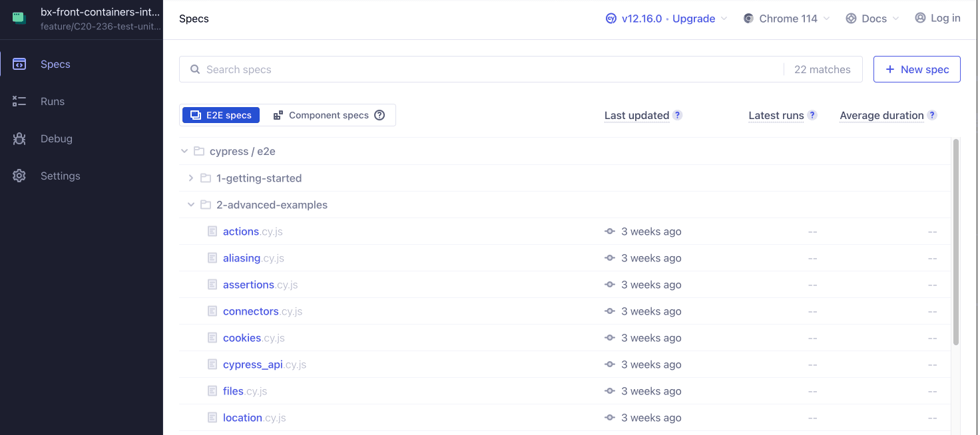Open the v12.16.0 Upgrade version menu
Viewport: 980px width, 435px height.
666,19
